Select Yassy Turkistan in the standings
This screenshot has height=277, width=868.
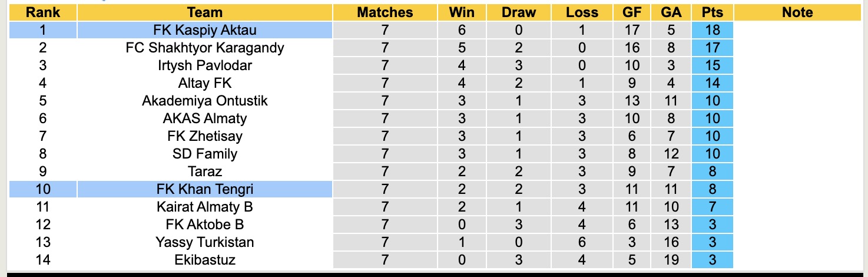tap(204, 242)
